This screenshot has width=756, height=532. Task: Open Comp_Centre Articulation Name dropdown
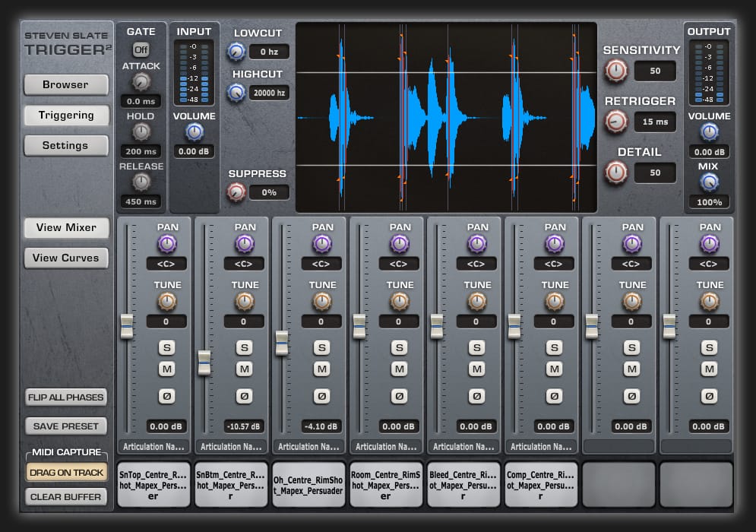point(541,447)
